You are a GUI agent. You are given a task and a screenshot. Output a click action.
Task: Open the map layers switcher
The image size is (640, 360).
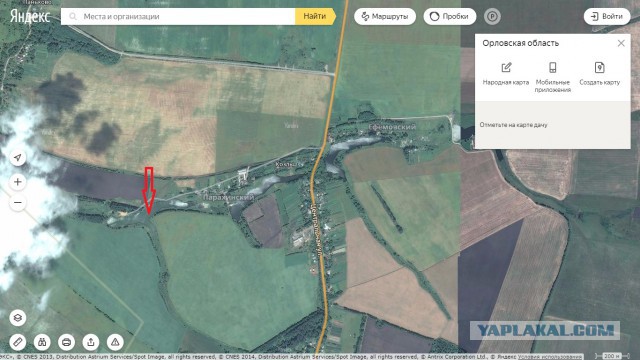tap(18, 318)
